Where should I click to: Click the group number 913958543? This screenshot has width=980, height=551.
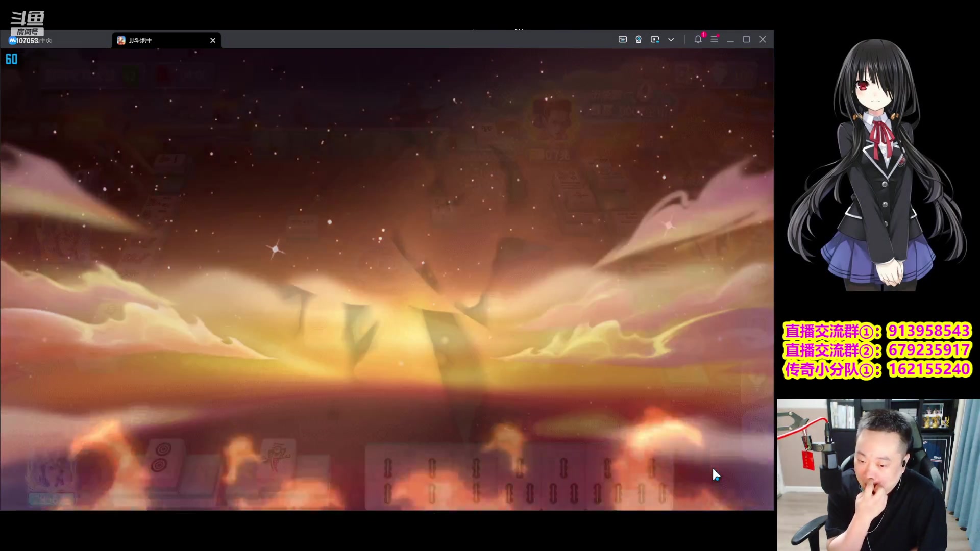pos(928,331)
